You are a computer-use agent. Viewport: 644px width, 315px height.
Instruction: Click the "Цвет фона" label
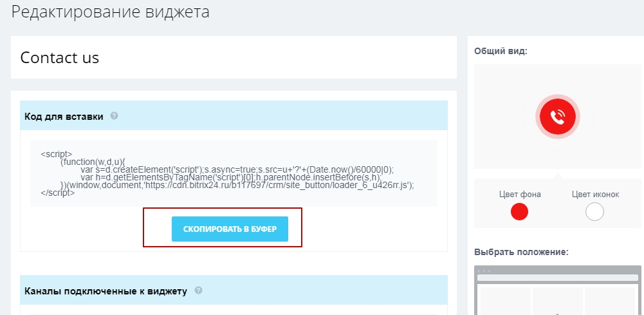(520, 195)
